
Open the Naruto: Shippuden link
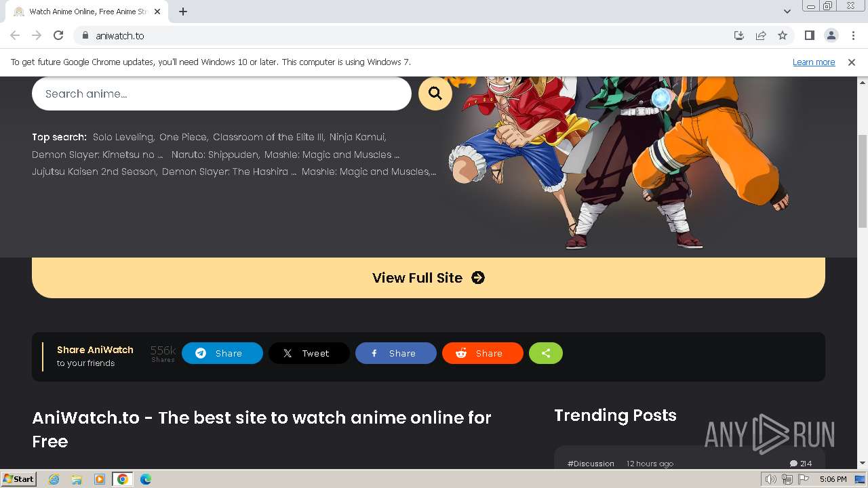coord(215,155)
